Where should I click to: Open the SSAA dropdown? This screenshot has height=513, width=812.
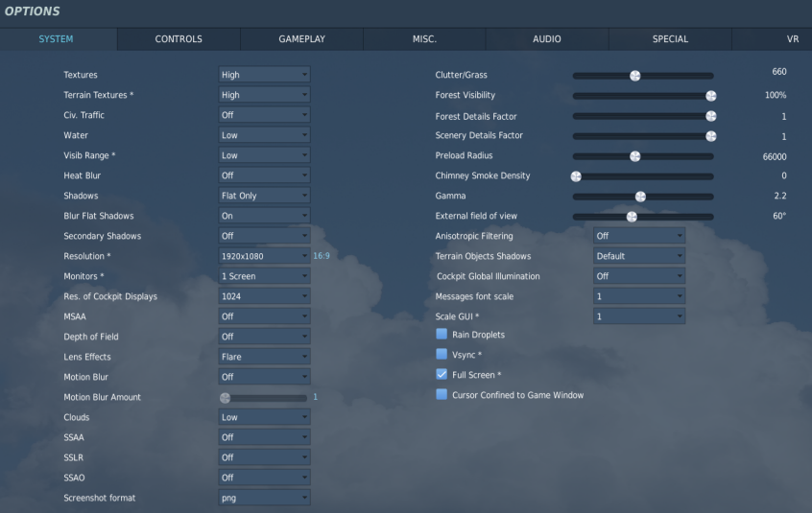tap(264, 437)
